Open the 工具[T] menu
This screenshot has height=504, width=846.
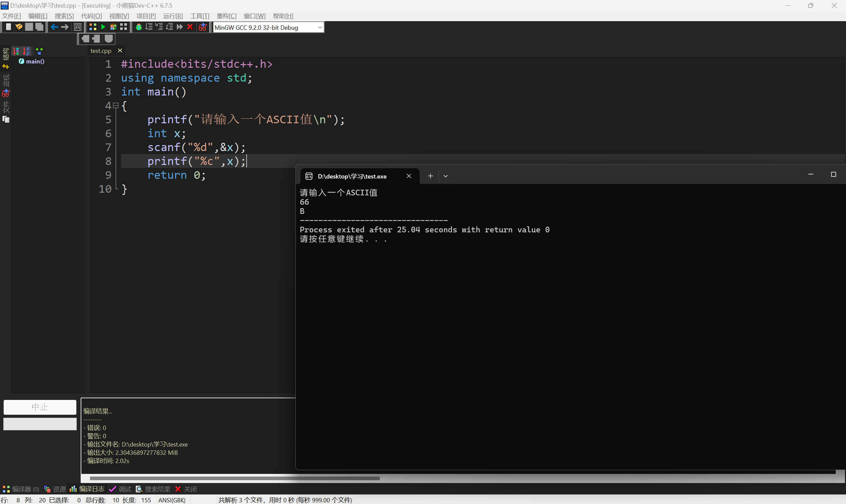point(200,16)
